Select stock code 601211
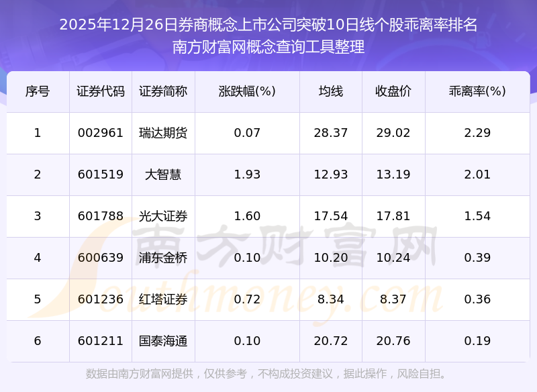 click(x=100, y=341)
